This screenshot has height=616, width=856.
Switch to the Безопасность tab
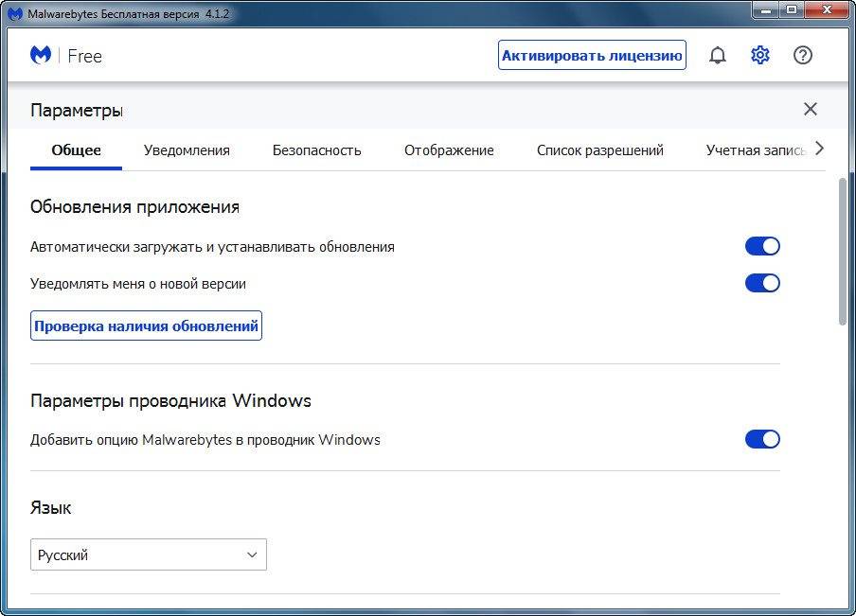tap(316, 150)
